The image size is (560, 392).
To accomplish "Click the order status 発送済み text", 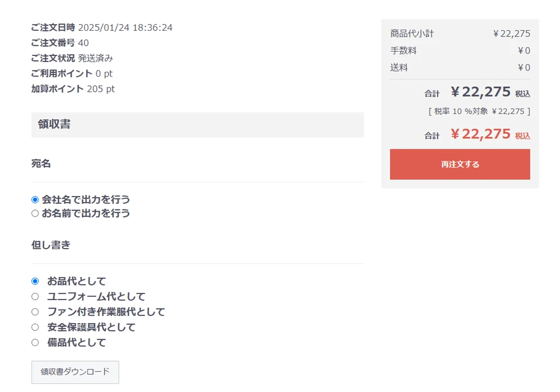I will point(95,58).
